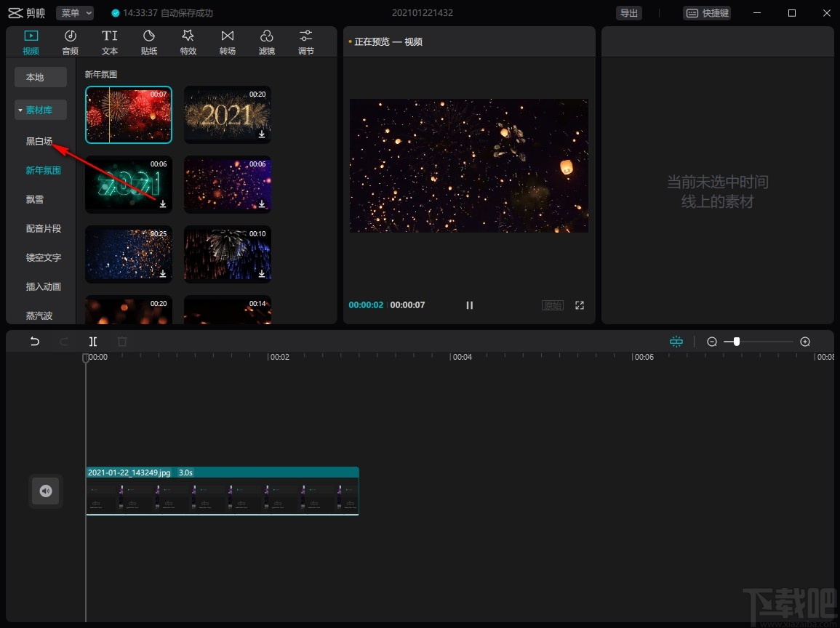840x628 pixels.
Task: Select the golden 2021 00:20 clip thumbnail
Action: pyautogui.click(x=228, y=115)
